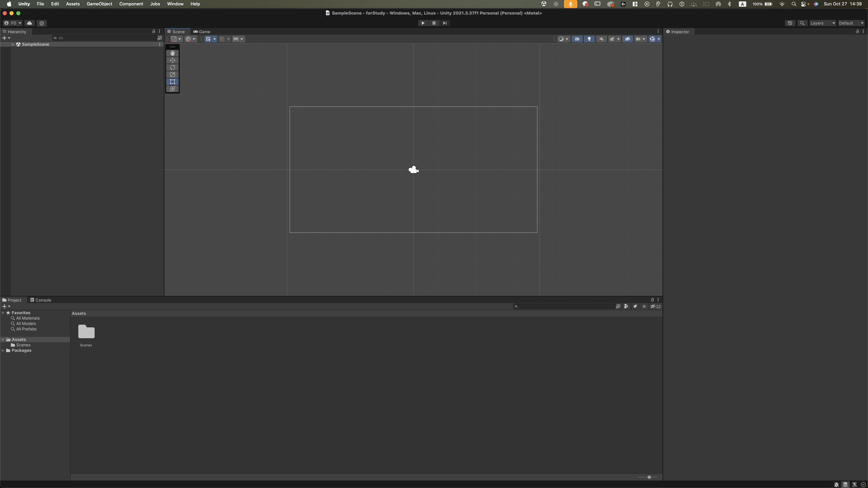Select the Transform tool
This screenshot has width=868, height=488.
click(172, 89)
